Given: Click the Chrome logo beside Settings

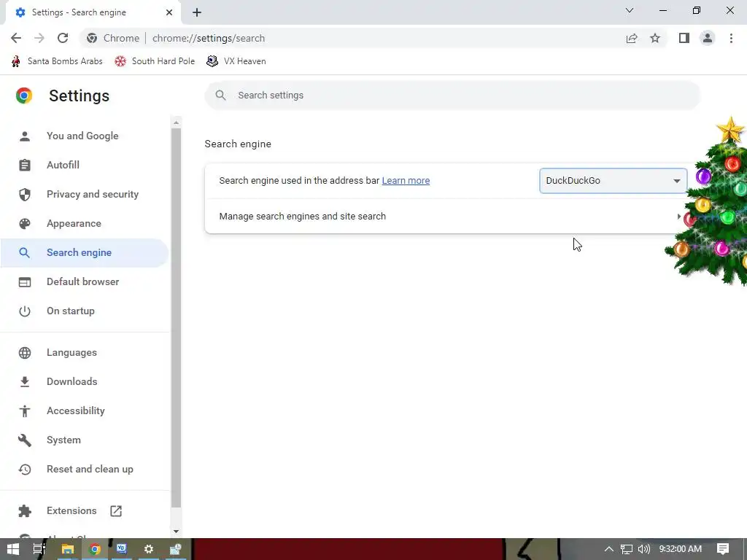Looking at the screenshot, I should [24, 96].
